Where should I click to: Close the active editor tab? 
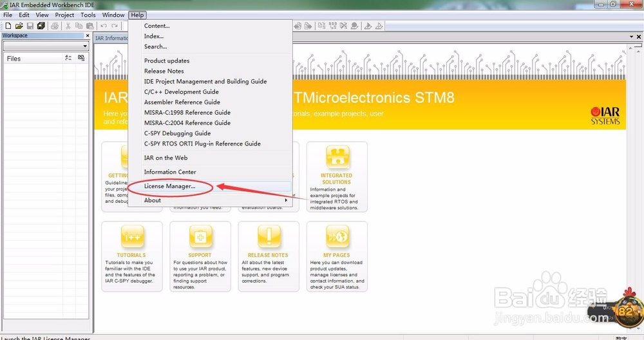pyautogui.click(x=639, y=37)
